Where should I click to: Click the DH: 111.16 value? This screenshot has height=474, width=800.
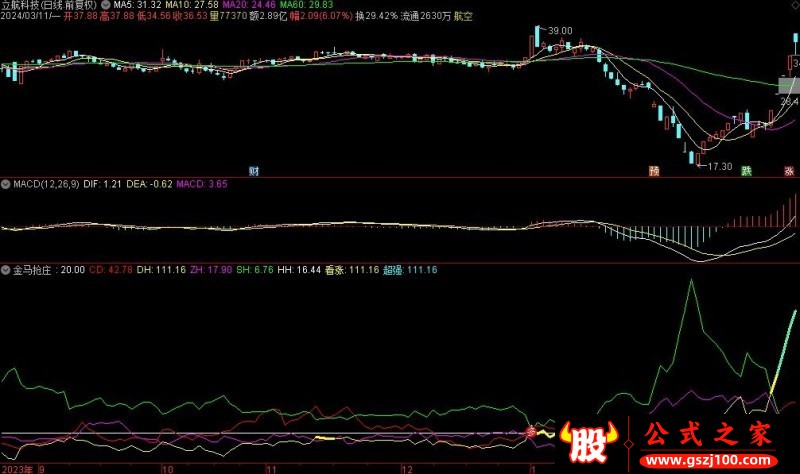click(x=161, y=270)
